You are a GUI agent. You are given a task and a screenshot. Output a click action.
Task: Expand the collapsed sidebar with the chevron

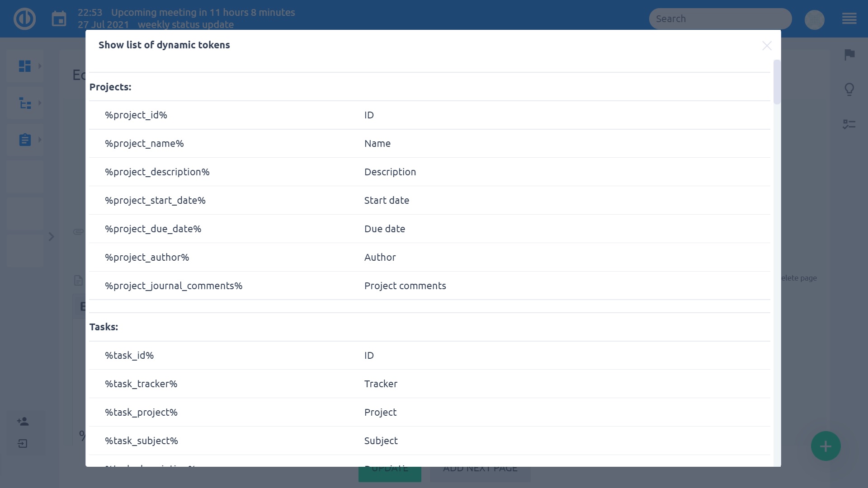52,237
